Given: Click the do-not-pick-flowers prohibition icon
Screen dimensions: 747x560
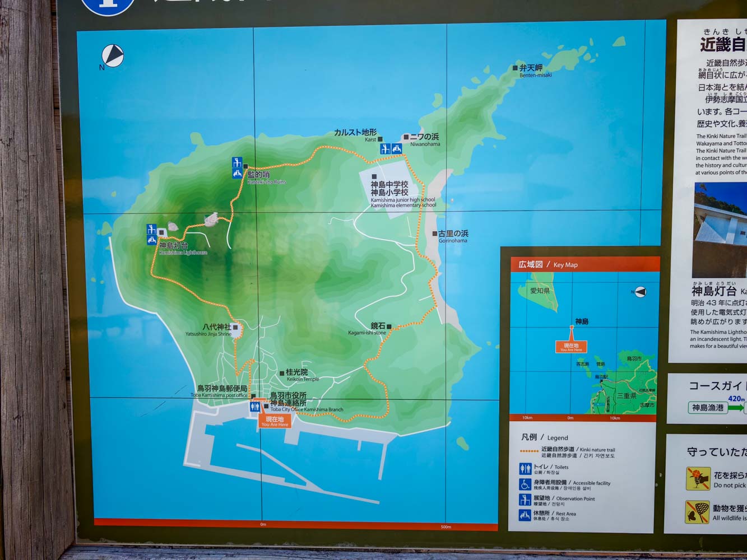Looking at the screenshot, I should (x=698, y=479).
